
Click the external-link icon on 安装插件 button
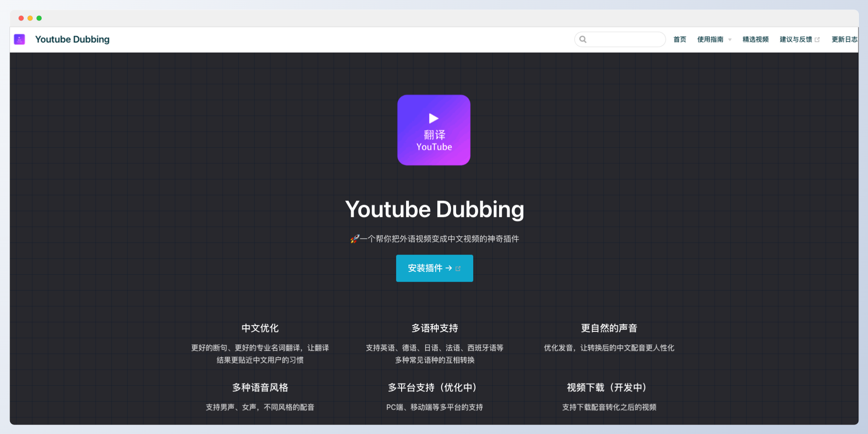point(458,269)
